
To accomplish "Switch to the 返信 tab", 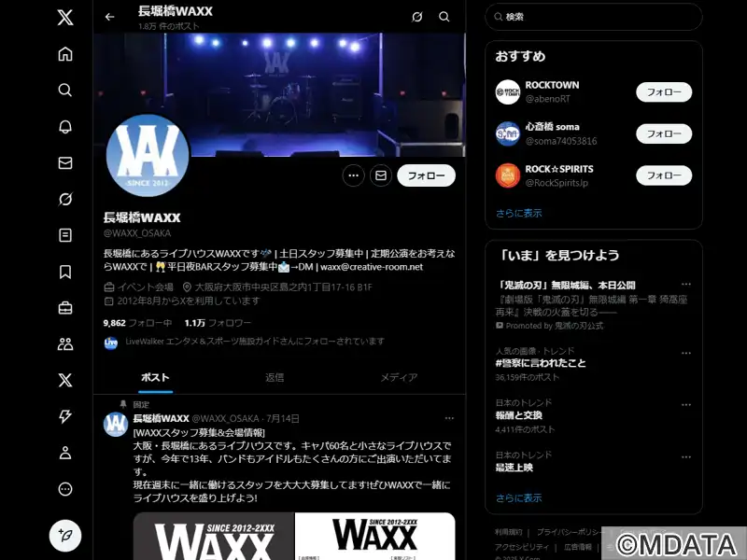I will (x=275, y=378).
